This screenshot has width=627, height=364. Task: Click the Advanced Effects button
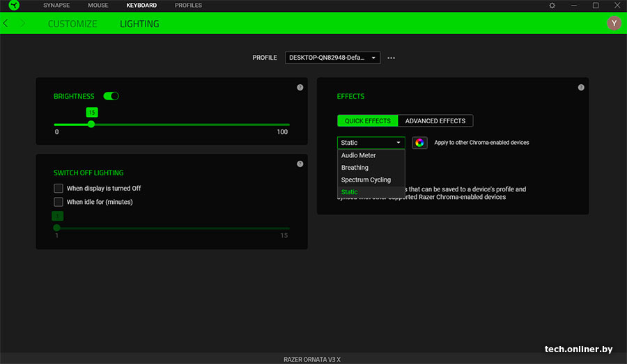tap(435, 121)
